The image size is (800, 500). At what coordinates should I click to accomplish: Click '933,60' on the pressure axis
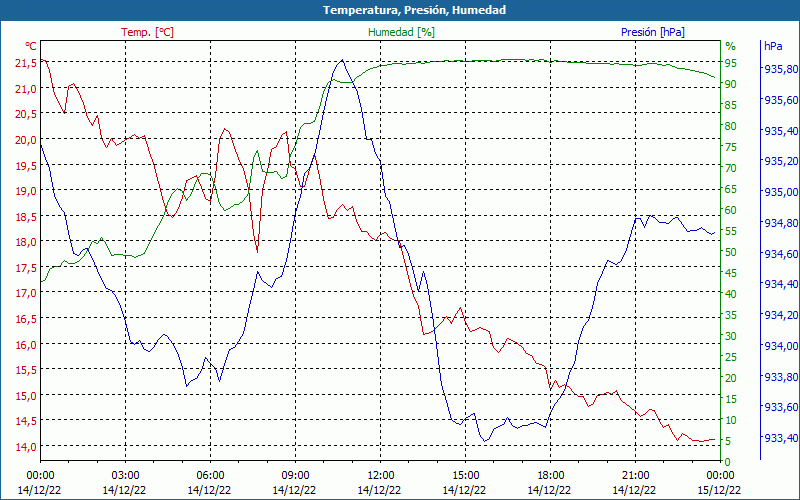tap(781, 407)
